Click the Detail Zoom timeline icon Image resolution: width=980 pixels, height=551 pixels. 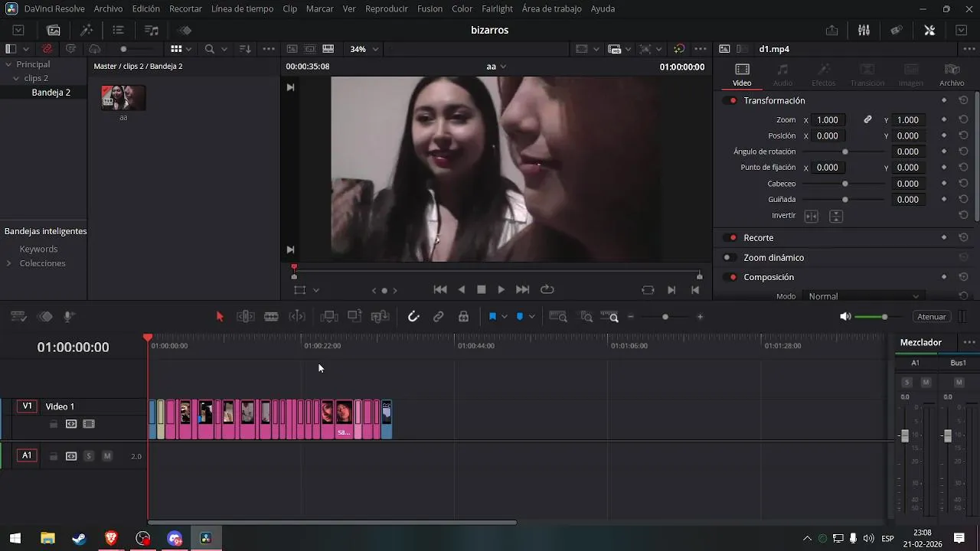tap(586, 317)
